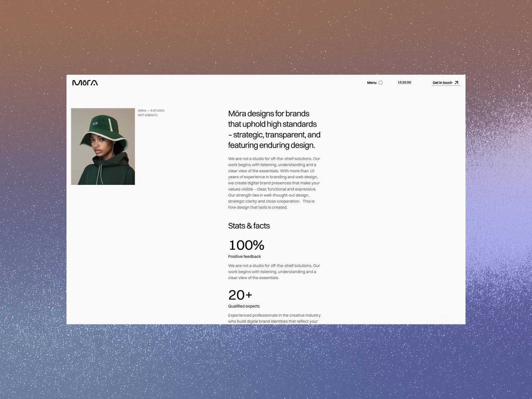The height and width of the screenshot is (399, 532).
Task: Click the Get in touch link
Action: coord(446,83)
